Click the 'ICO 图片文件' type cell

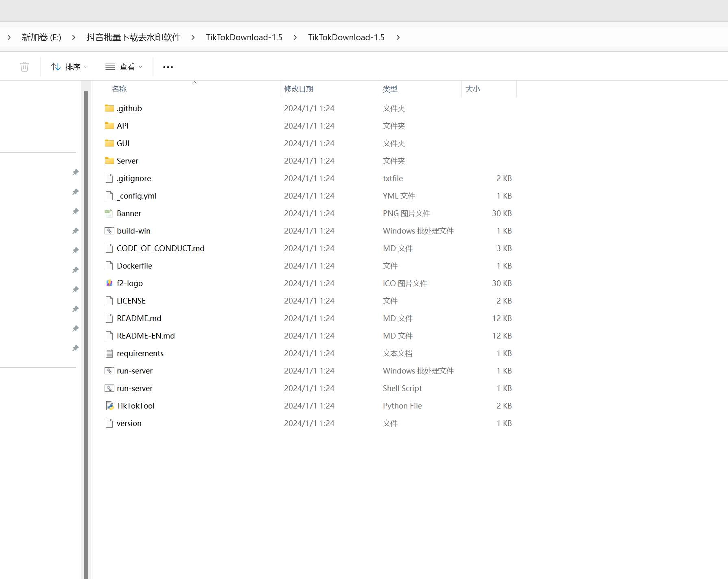pos(405,283)
